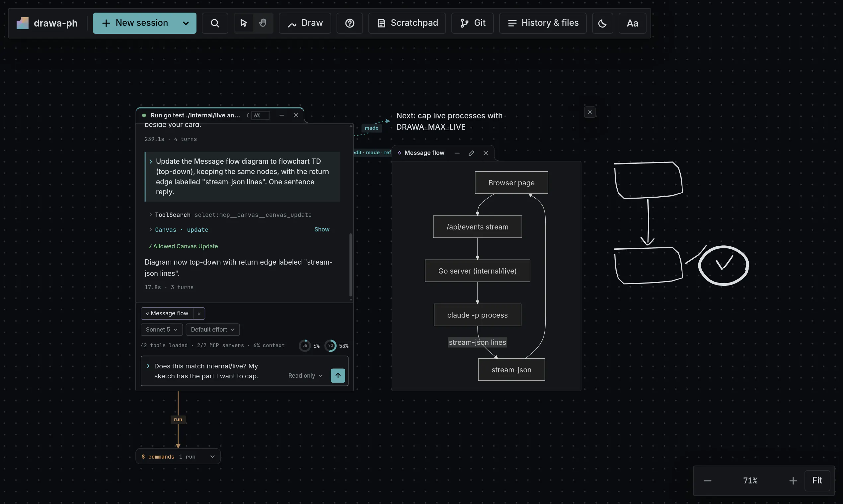Toggle dark mode moon icon

tap(602, 23)
